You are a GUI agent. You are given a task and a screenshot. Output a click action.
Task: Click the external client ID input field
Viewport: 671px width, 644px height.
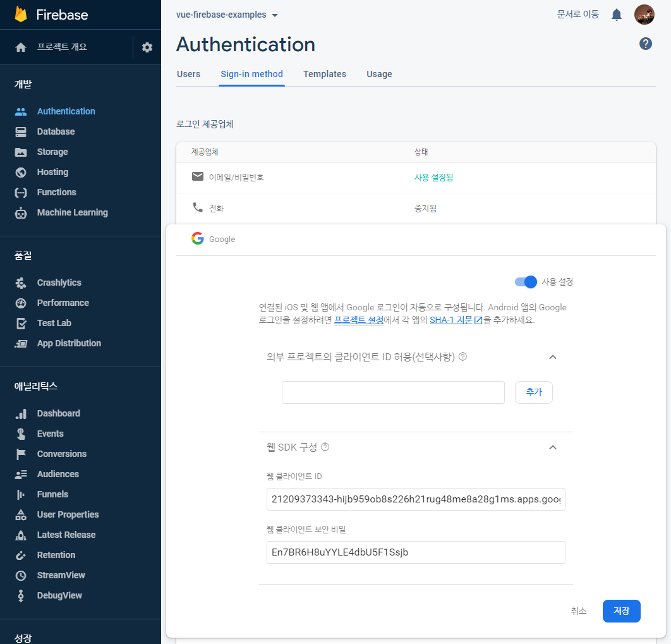(x=393, y=392)
